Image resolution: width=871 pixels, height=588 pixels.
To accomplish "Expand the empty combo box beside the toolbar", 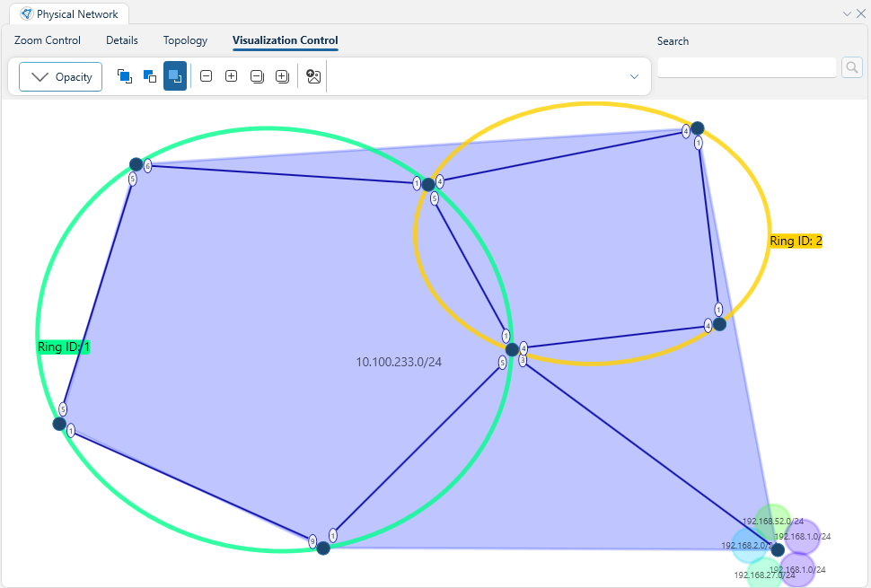I will point(634,76).
